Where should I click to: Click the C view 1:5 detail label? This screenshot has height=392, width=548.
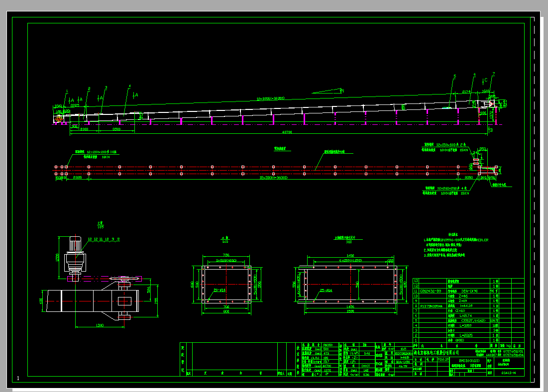pyautogui.click(x=100, y=225)
